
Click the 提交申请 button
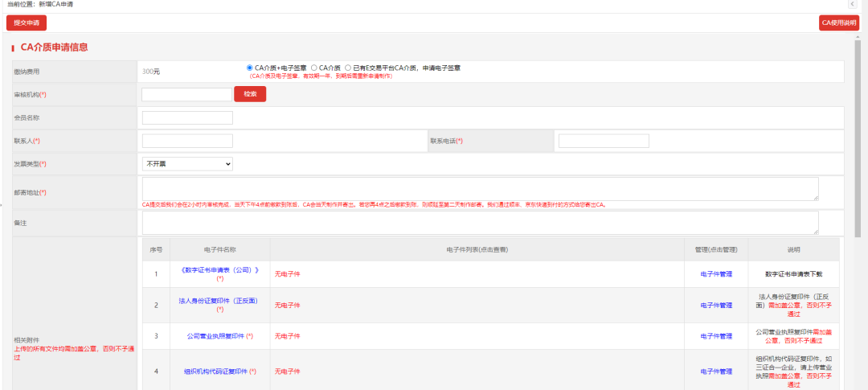(x=27, y=23)
